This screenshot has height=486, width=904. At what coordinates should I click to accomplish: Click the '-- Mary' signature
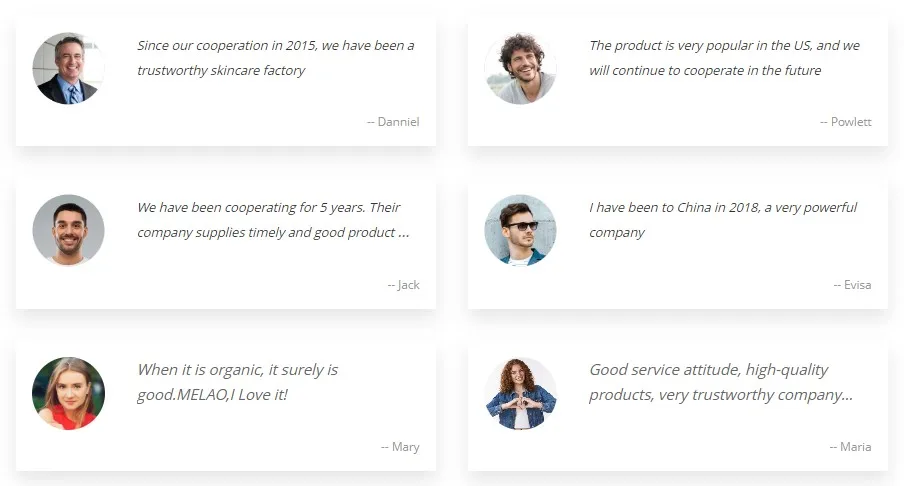(x=400, y=447)
